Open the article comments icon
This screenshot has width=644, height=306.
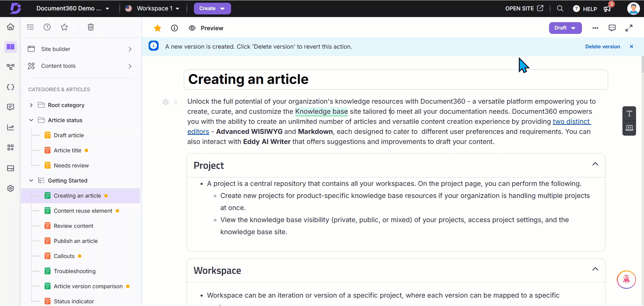click(x=612, y=28)
